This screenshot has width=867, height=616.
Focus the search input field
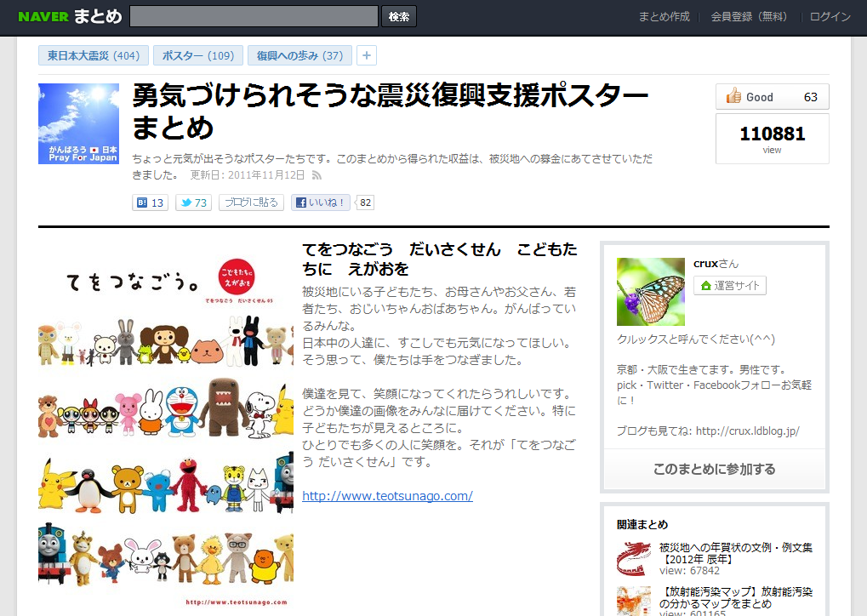[x=254, y=16]
